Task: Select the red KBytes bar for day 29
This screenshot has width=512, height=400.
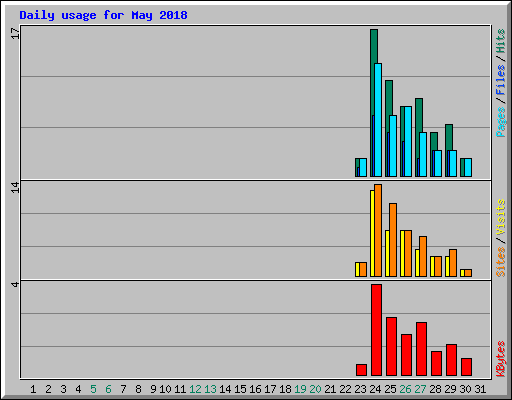Action: pos(451,360)
